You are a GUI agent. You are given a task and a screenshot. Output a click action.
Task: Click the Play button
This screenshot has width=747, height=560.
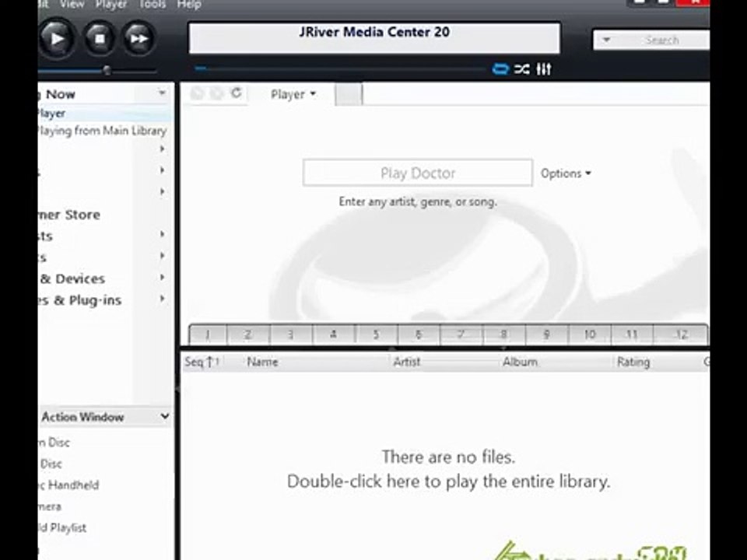[57, 39]
